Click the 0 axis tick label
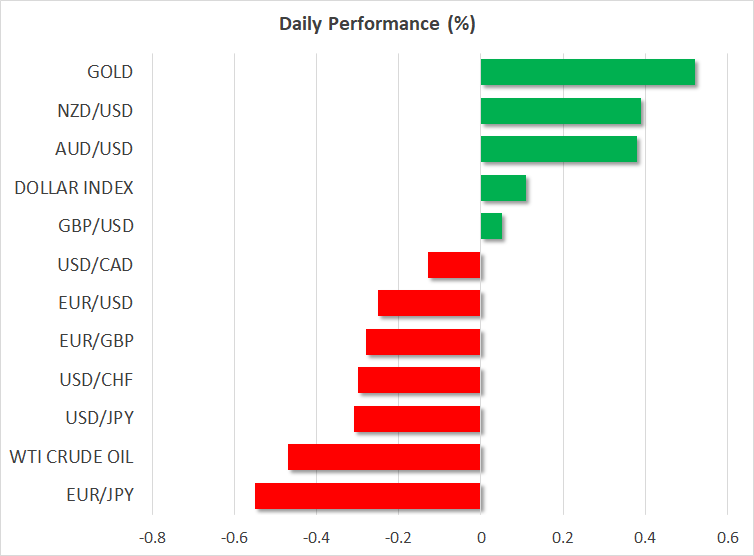This screenshot has width=754, height=556. pyautogui.click(x=481, y=535)
